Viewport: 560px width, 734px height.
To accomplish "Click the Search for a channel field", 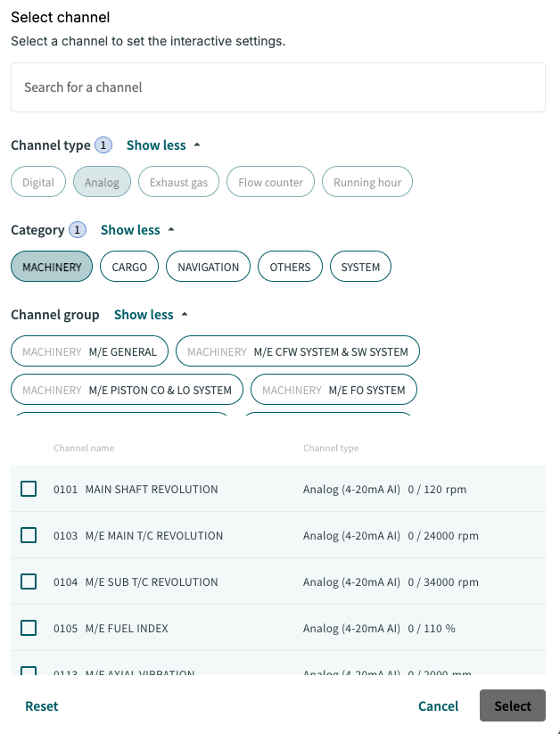I will (278, 87).
